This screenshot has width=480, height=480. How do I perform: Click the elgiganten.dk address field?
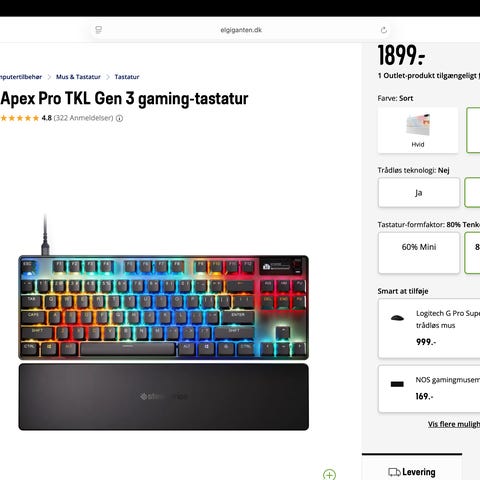point(241,30)
